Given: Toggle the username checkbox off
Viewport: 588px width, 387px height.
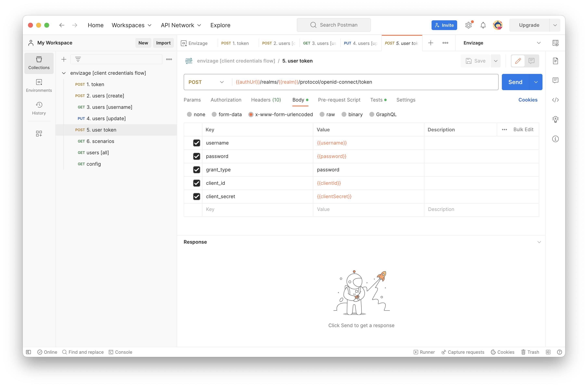Looking at the screenshot, I should (x=197, y=143).
